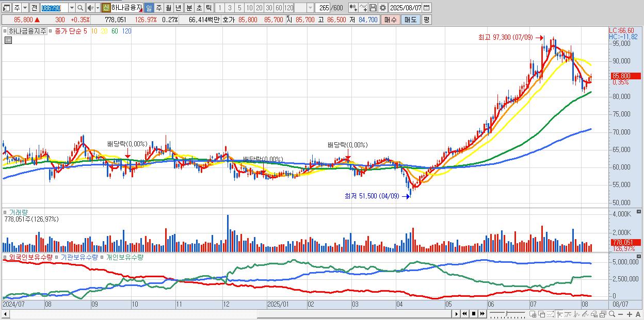Click the eraser delete drawing icon

coord(594,314)
